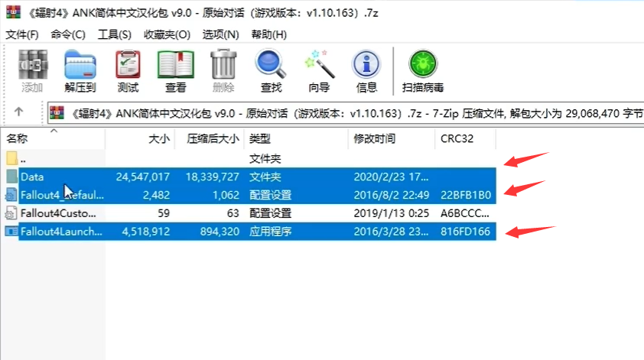This screenshot has height=360, width=644.
Task: Select the Data row name
Action: [32, 177]
